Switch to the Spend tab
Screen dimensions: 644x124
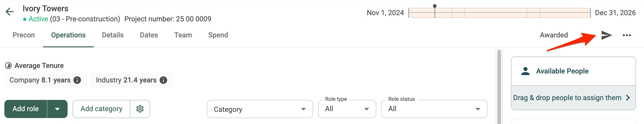click(218, 35)
